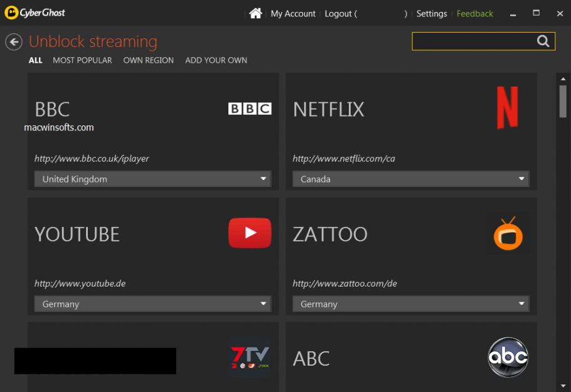Click the CyberGhost logo

[35, 13]
